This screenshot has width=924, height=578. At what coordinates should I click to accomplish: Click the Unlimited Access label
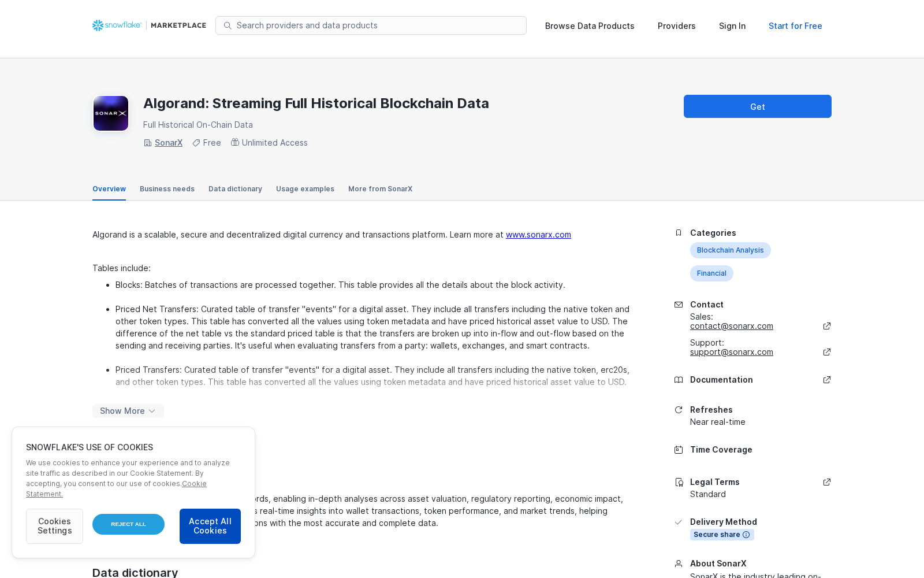coord(274,143)
